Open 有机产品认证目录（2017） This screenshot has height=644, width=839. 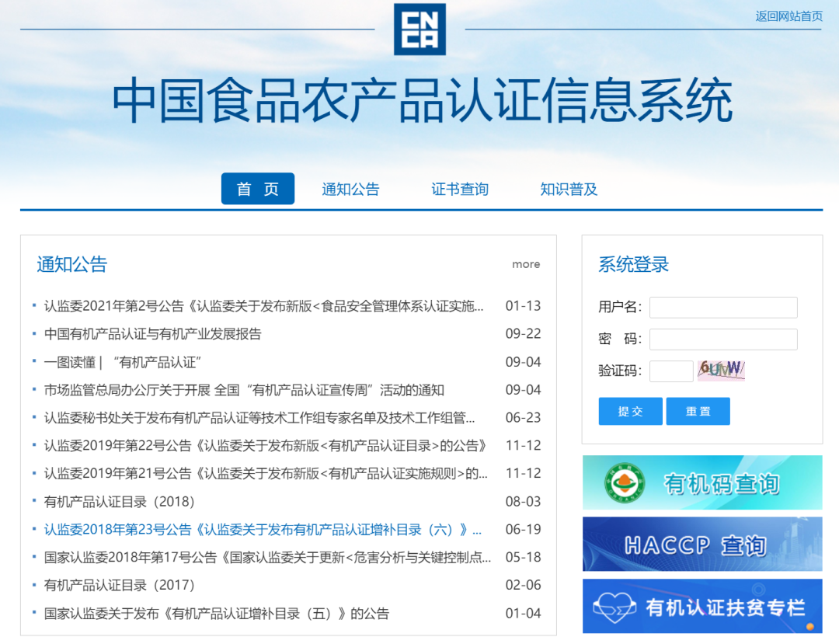120,585
